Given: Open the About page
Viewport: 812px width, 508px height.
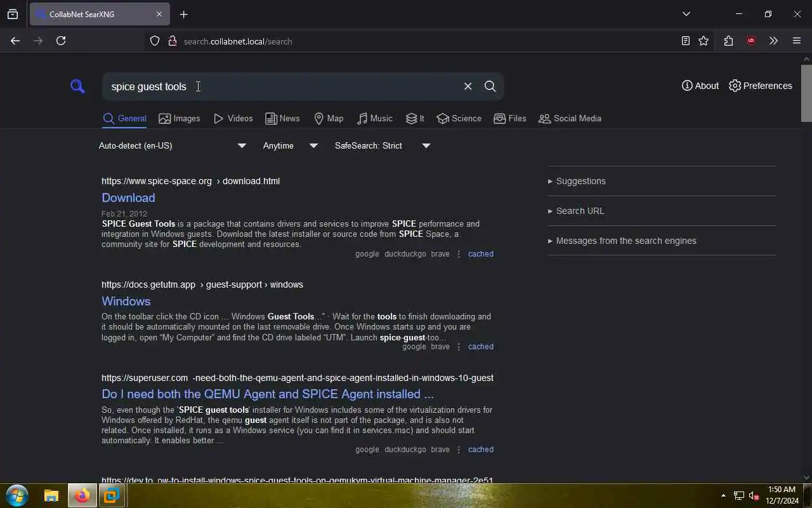Looking at the screenshot, I should 700,86.
